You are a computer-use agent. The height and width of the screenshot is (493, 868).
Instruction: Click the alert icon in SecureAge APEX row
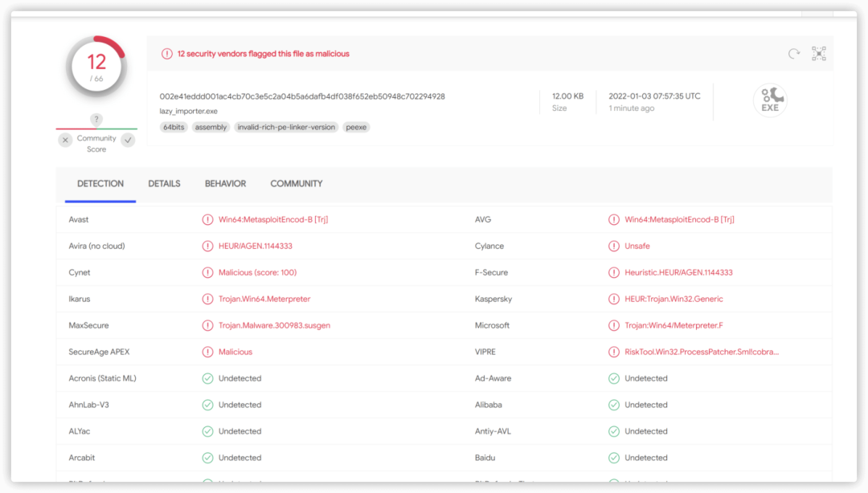point(207,352)
